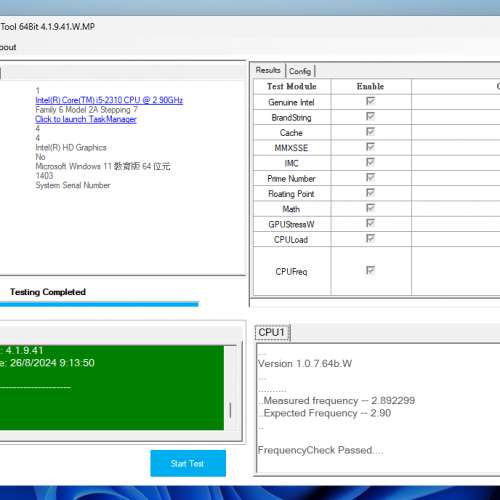Click the CPULoad row label
Screen dimensions: 500x500
291,240
